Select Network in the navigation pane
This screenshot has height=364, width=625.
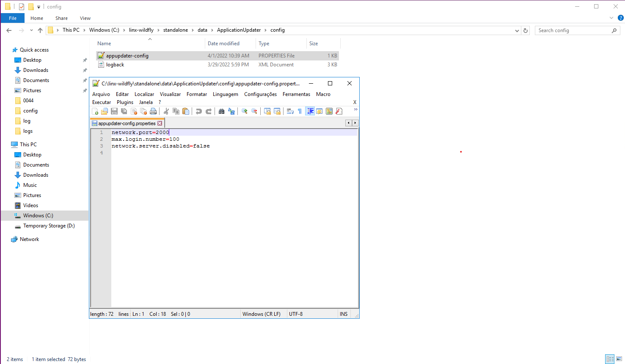point(29,239)
